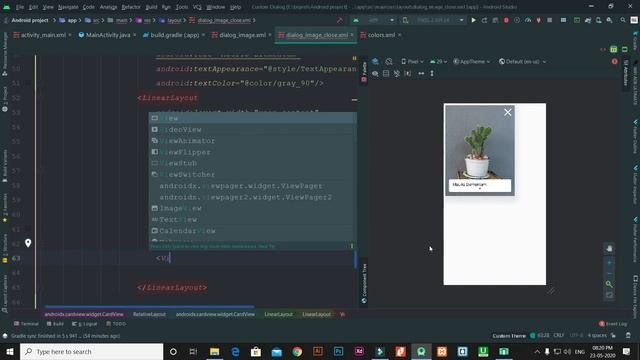Open the device selector dropdown

pos(433,20)
